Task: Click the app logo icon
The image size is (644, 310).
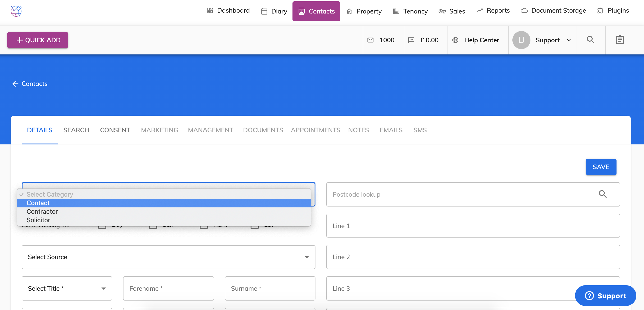Action: click(16, 11)
